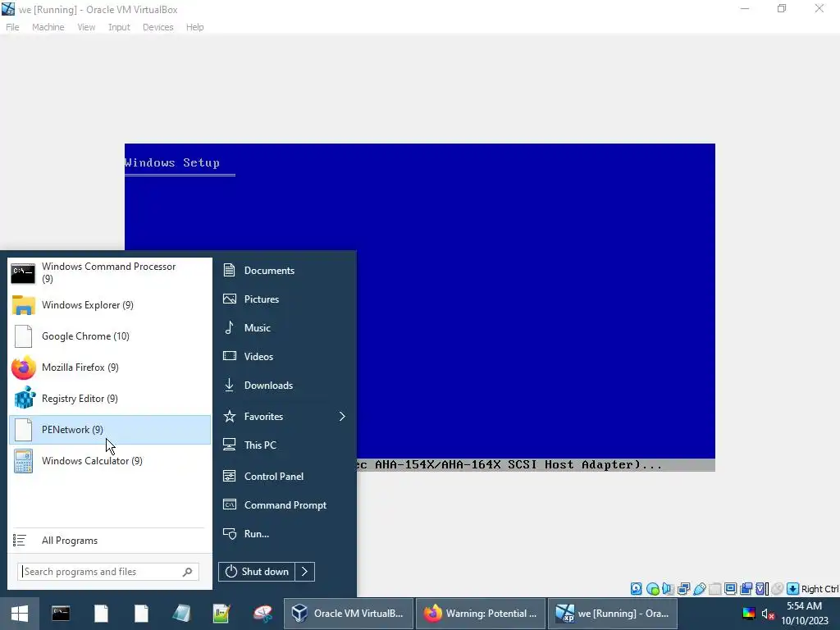This screenshot has height=630, width=840.
Task: Click the CPU virtualization 'V' status icon
Action: click(x=762, y=589)
